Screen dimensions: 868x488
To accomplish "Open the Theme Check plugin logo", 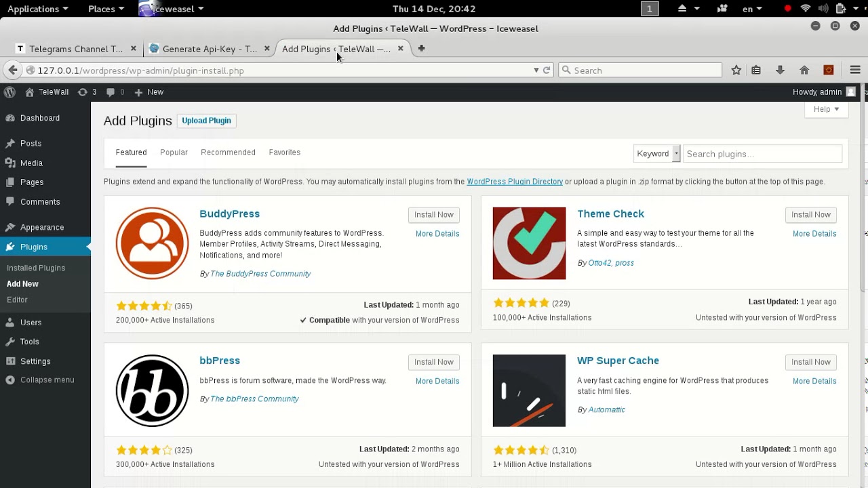I will click(529, 243).
